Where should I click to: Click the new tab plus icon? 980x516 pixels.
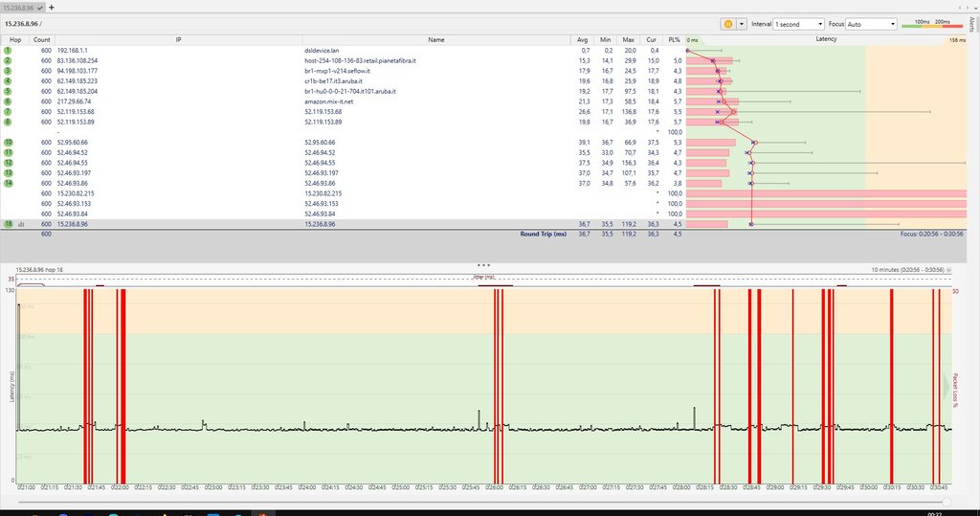[x=51, y=6]
